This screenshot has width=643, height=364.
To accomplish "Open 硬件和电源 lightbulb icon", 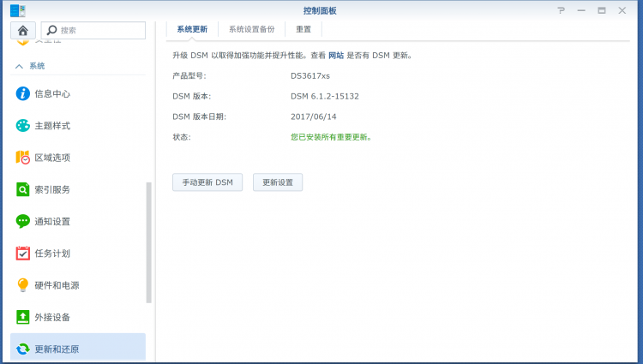I will (23, 285).
